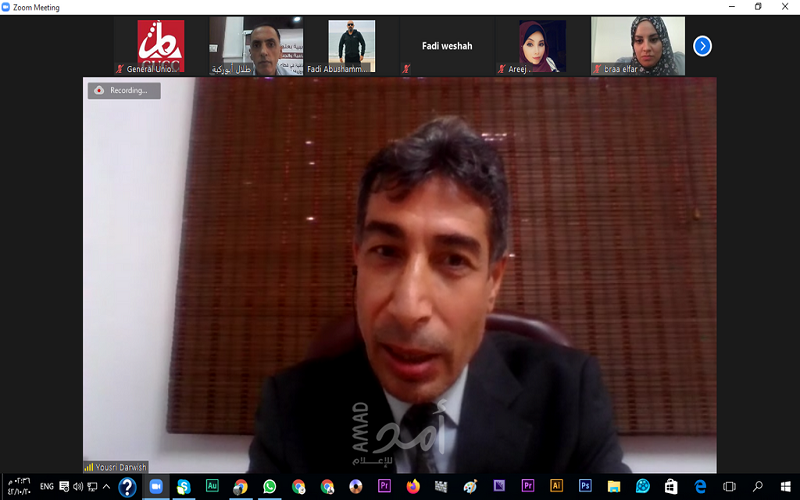This screenshot has height=500, width=800.
Task: Select braa elfar participant video tile
Action: [638, 46]
